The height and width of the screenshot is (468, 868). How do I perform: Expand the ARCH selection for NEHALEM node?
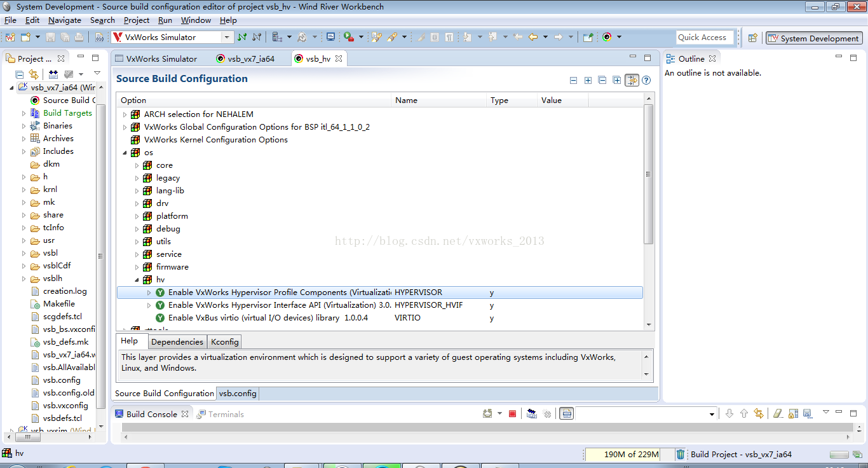(125, 114)
